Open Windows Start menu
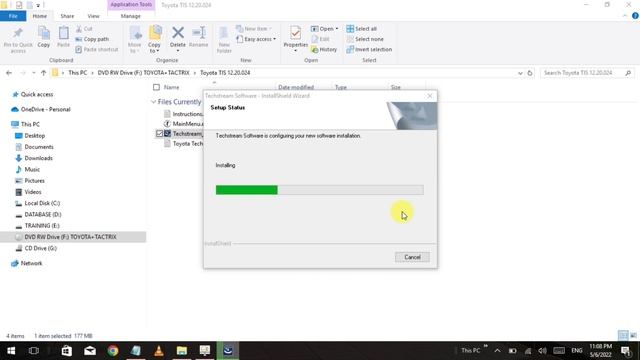The height and width of the screenshot is (360, 640). pyautogui.click(x=11, y=351)
